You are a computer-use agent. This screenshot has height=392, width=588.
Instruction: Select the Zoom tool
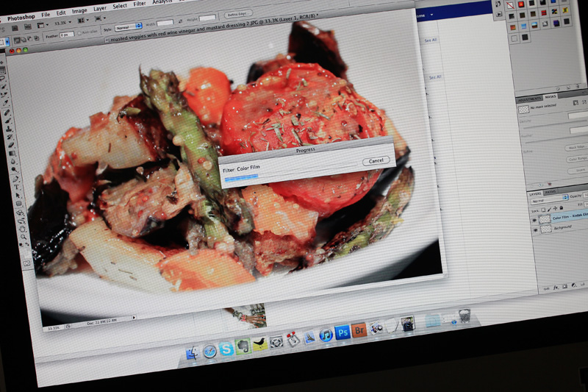coord(24,237)
